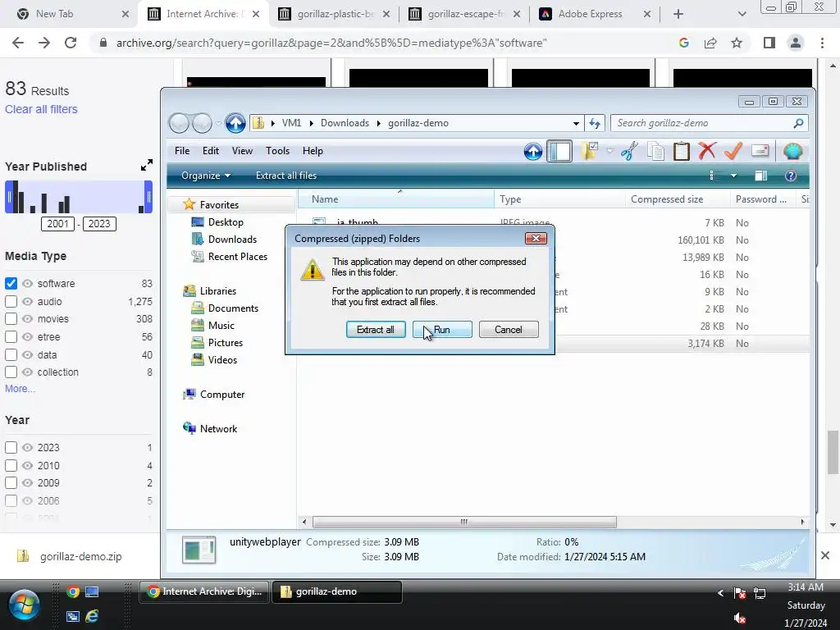This screenshot has width=840, height=630.
Task: Click the Google G icon in address bar
Action: pos(683,43)
